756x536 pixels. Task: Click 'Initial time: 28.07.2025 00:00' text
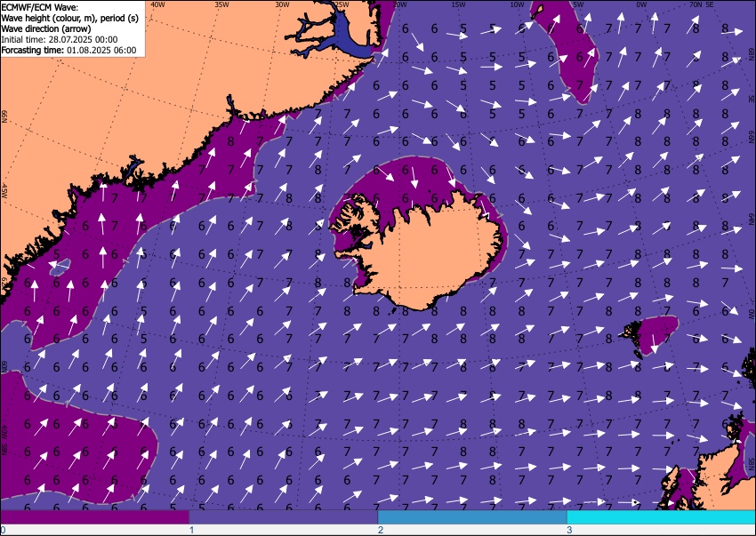tap(60, 39)
